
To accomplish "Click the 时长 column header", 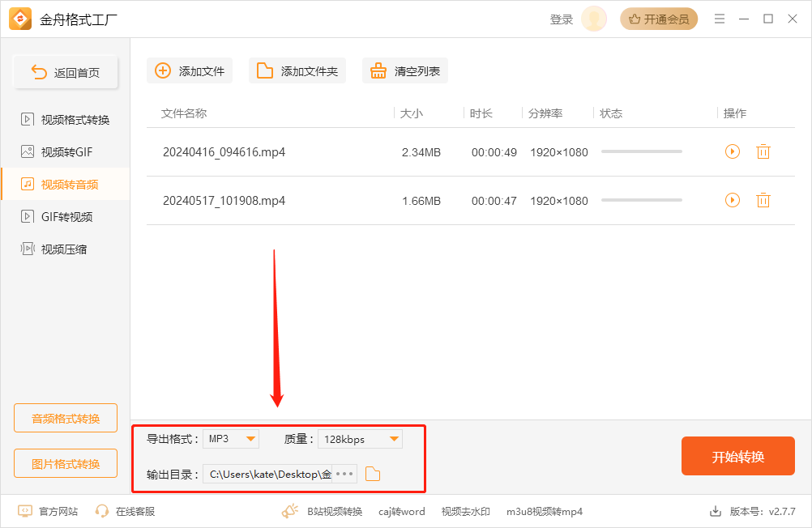I will [x=481, y=113].
